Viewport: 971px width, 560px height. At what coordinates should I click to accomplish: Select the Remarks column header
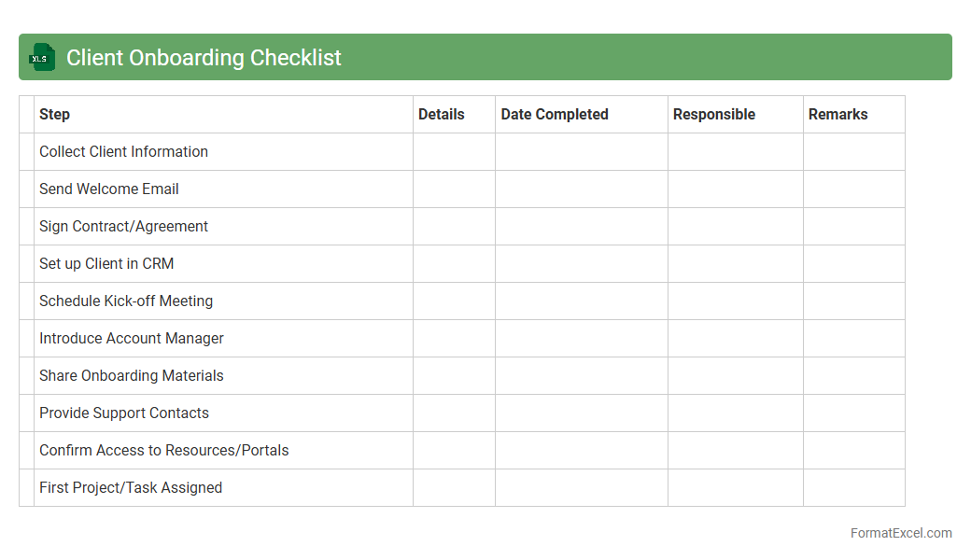pyautogui.click(x=837, y=115)
